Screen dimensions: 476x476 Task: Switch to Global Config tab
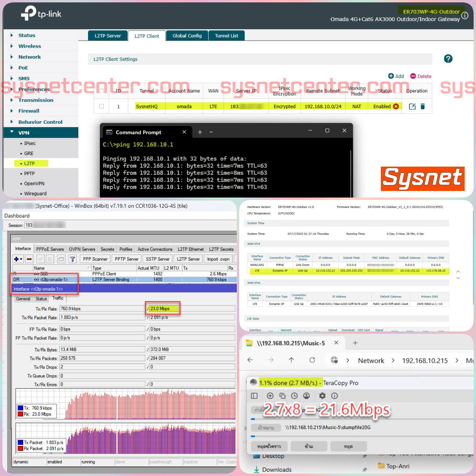coord(187,36)
